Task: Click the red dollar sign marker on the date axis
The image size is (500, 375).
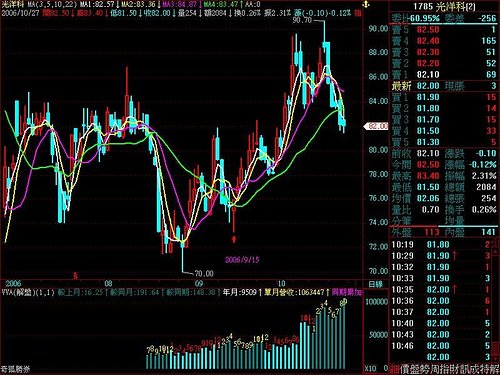Action: tap(76, 276)
